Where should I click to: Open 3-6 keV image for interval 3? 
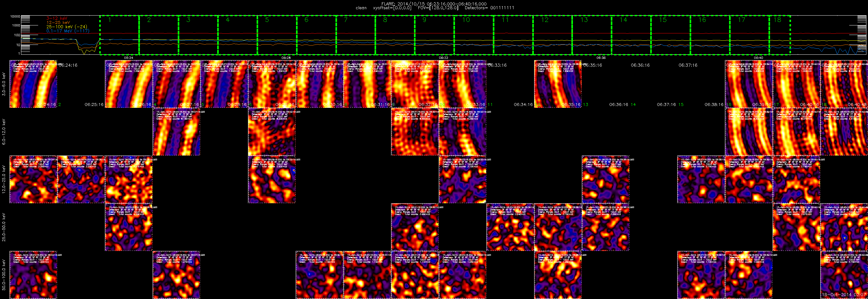pos(128,84)
